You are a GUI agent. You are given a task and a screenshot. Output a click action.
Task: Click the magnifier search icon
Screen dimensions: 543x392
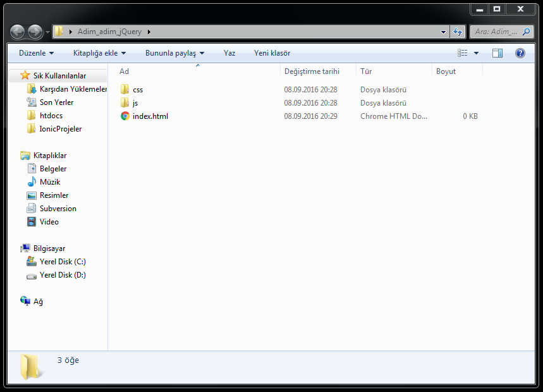tap(526, 32)
